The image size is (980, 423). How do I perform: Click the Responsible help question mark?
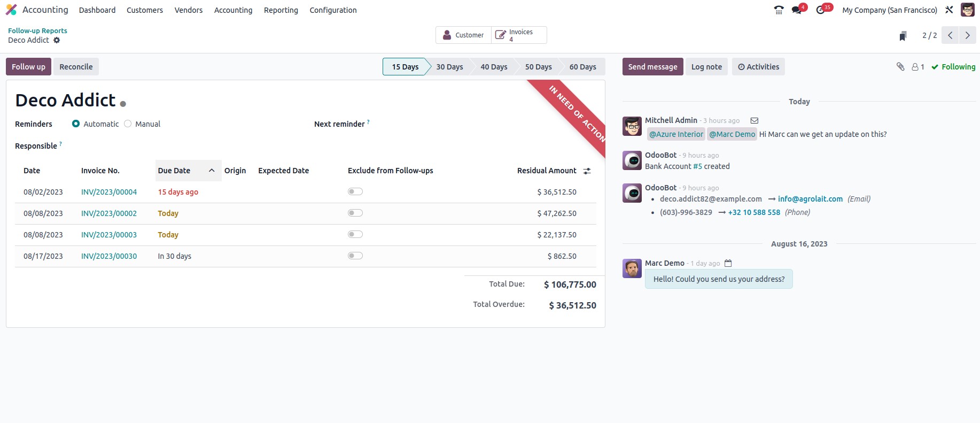click(60, 143)
